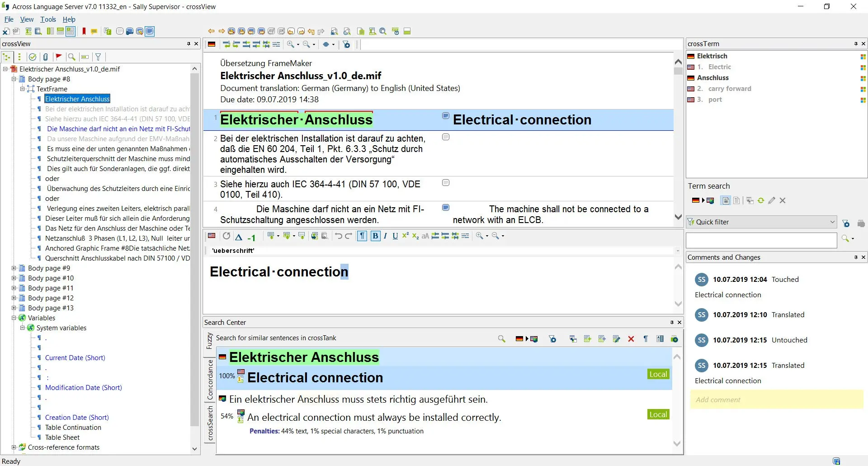Viewport: 868px width, 466px height.
Task: Click the flag icon in the crossView toolbar
Action: pyautogui.click(x=59, y=57)
